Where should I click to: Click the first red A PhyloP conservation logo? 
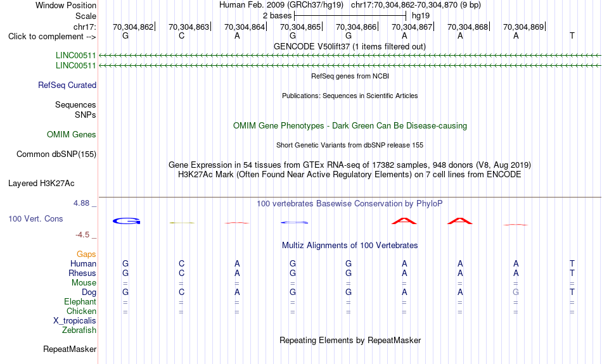point(404,221)
